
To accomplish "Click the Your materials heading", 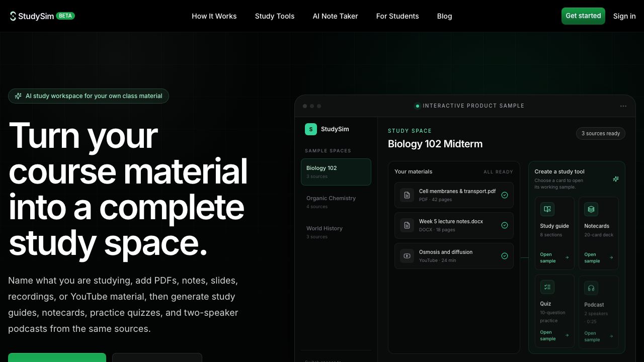I will [x=414, y=171].
